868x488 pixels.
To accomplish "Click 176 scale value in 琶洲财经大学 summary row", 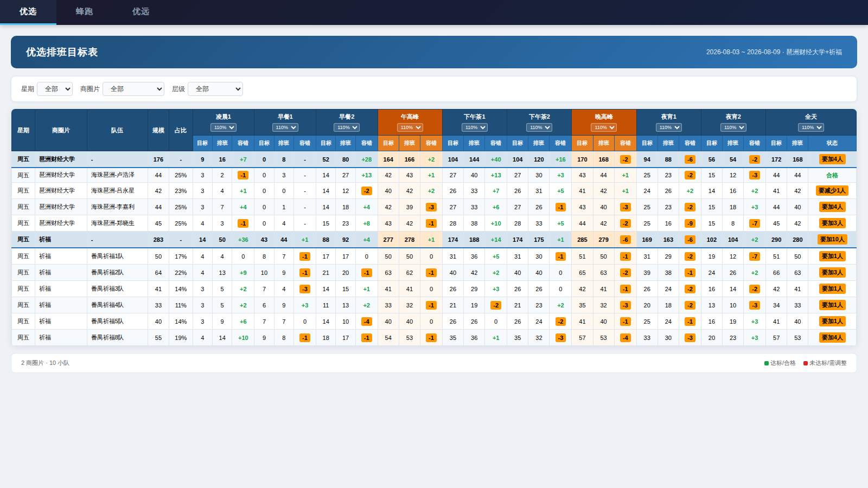I will click(x=158, y=159).
